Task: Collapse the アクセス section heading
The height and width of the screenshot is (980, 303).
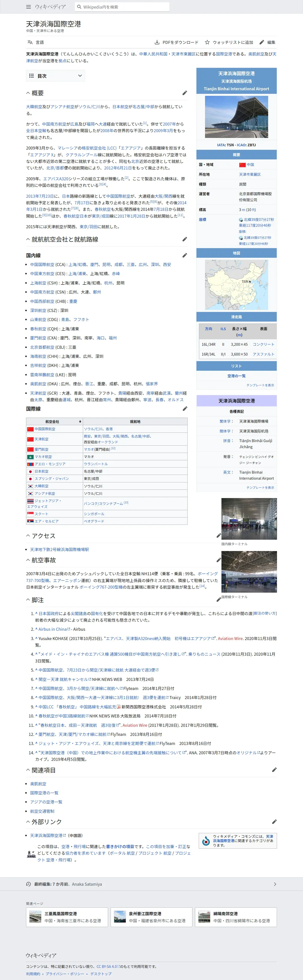Action: tap(28, 536)
